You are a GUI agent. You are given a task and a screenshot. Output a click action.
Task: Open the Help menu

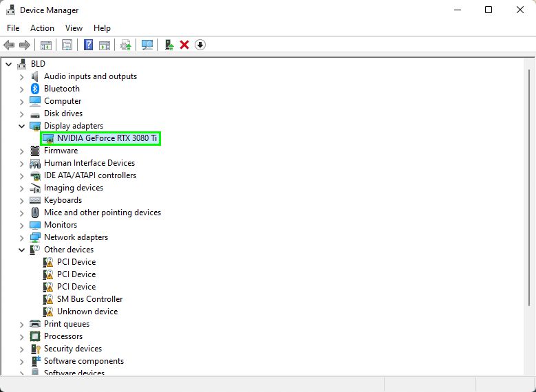(x=102, y=28)
